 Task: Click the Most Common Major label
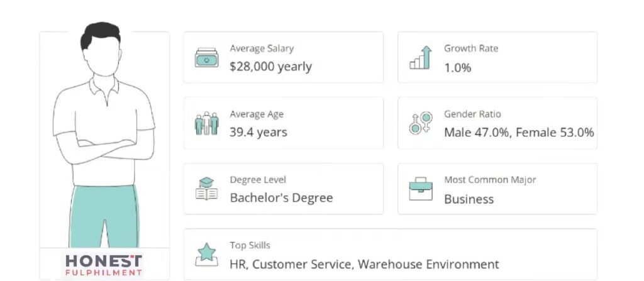click(490, 180)
